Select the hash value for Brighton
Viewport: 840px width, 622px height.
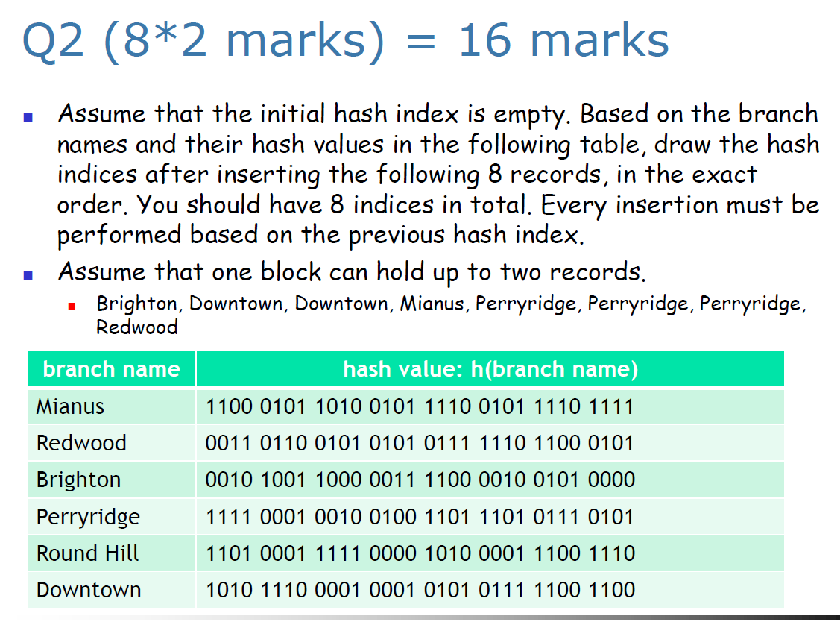click(417, 480)
